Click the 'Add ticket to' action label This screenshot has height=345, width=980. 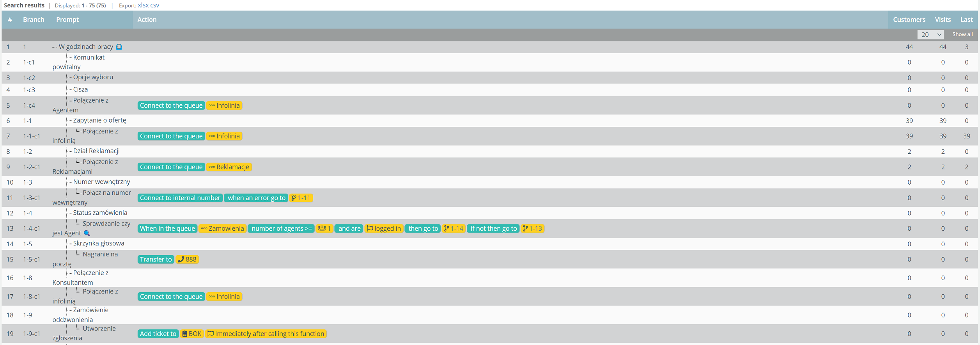click(x=158, y=334)
